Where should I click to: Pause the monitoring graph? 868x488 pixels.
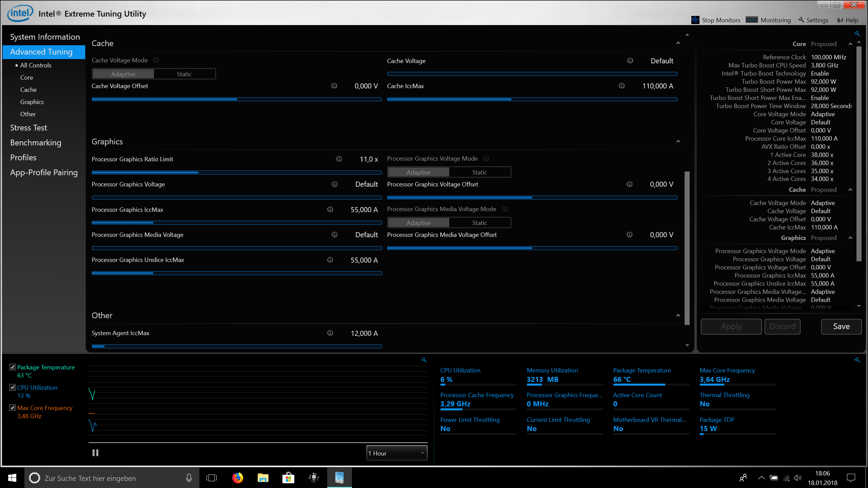point(95,453)
